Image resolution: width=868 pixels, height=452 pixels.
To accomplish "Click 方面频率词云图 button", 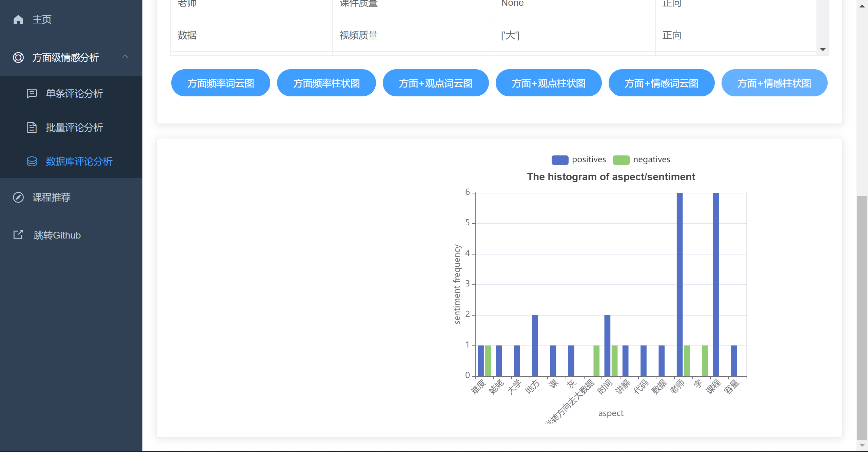I will tap(220, 83).
